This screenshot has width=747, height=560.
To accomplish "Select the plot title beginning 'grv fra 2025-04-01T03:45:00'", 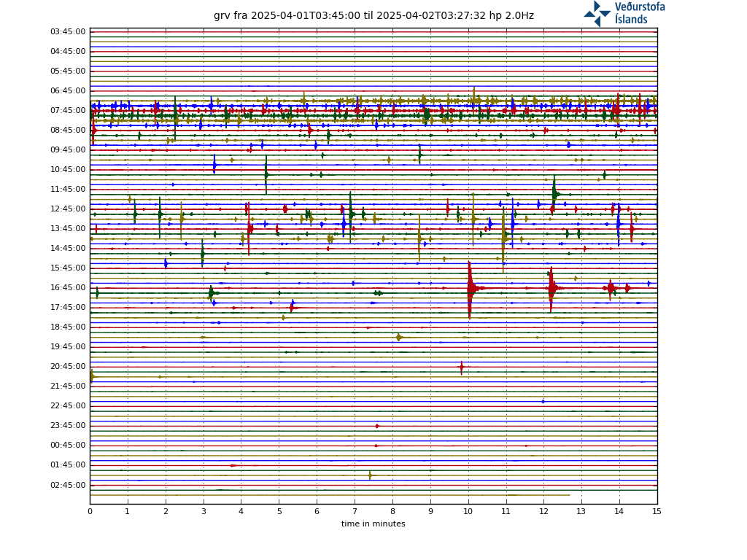I will coord(373,16).
